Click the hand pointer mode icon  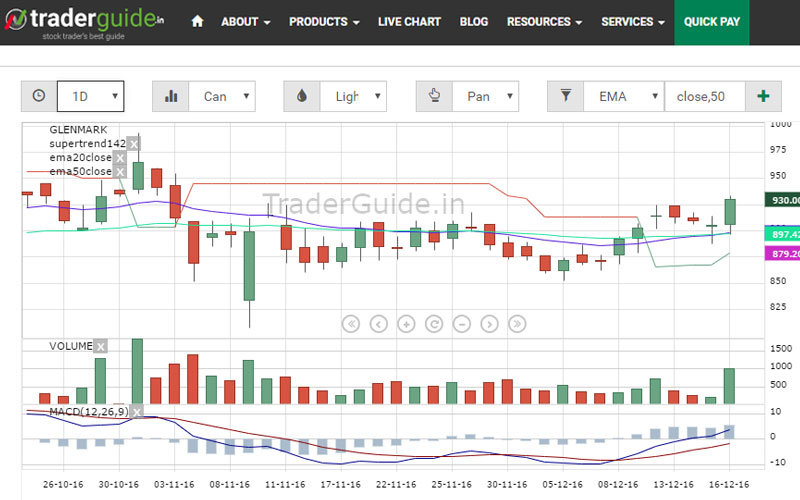[x=434, y=96]
